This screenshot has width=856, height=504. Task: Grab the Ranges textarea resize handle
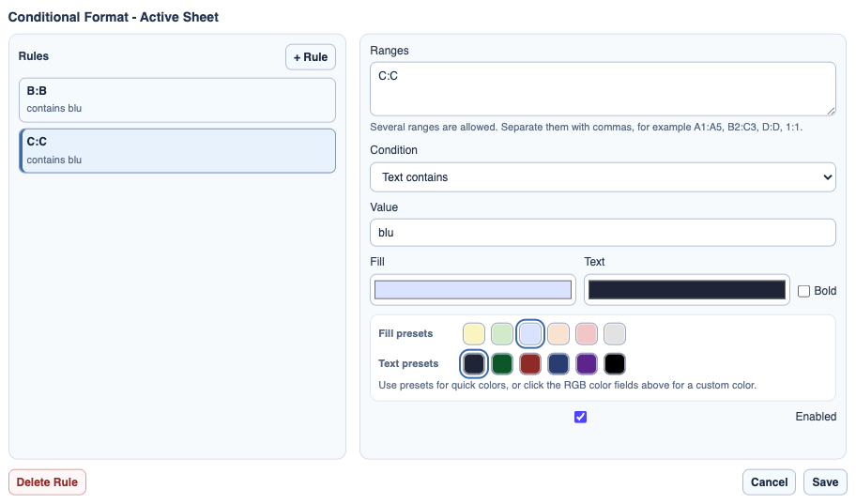pos(831,111)
